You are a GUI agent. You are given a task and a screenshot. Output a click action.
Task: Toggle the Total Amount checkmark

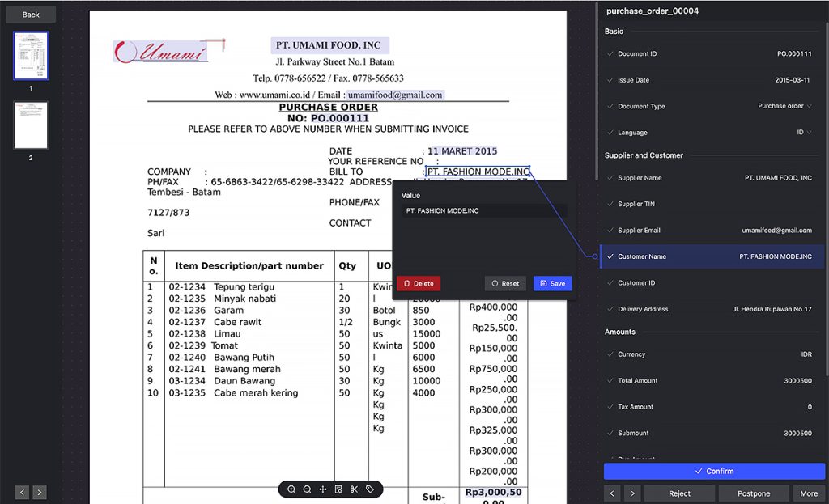coord(610,380)
